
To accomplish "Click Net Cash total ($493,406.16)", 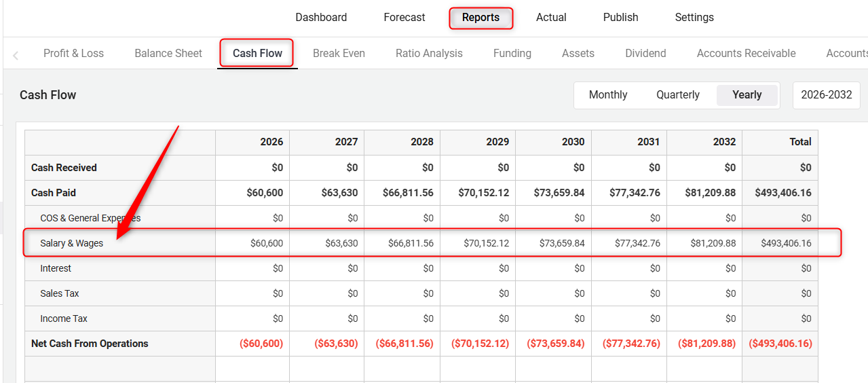I will 780,344.
